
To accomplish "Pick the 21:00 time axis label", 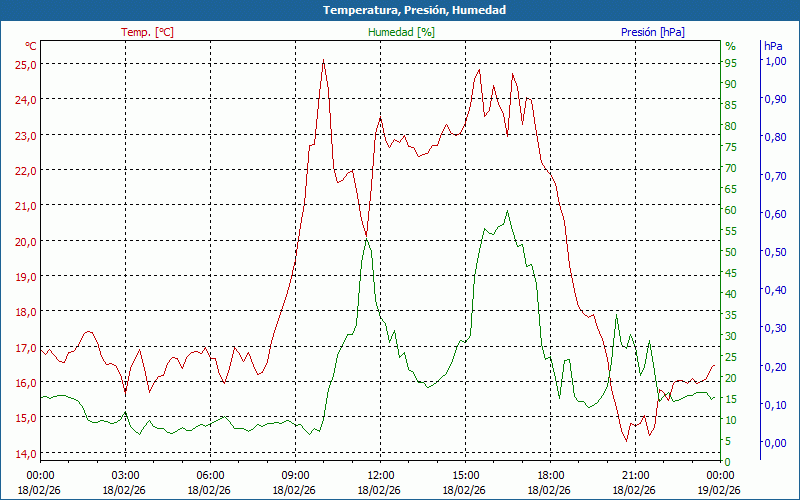I will coord(635,475).
